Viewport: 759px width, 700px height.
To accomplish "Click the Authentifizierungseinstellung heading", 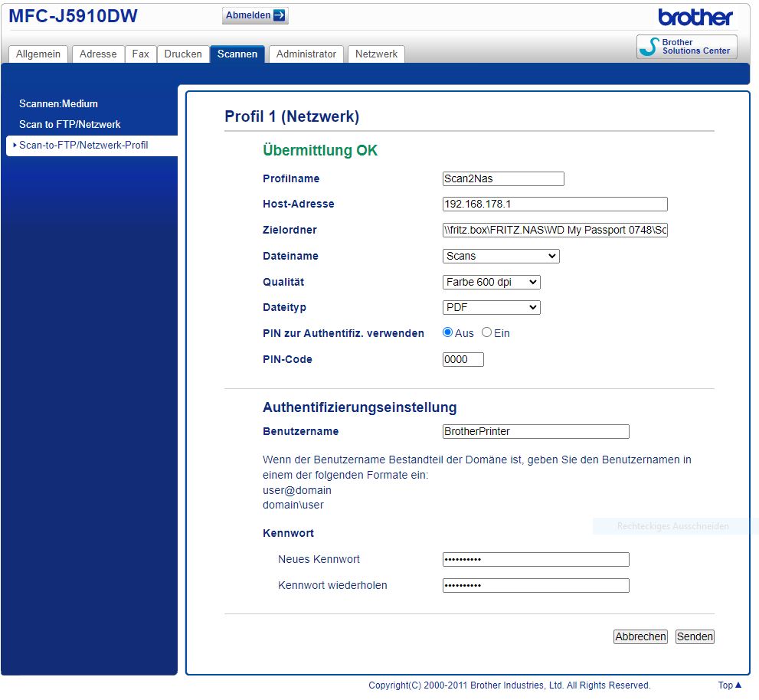I will pyautogui.click(x=360, y=407).
